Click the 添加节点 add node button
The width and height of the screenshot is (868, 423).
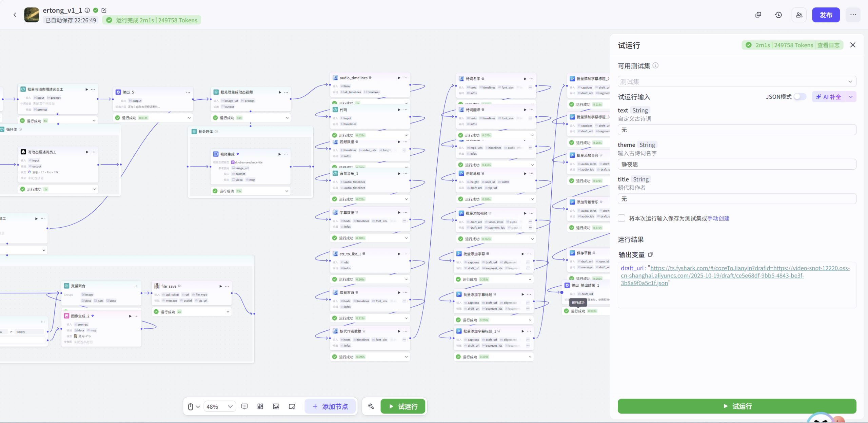pos(330,406)
